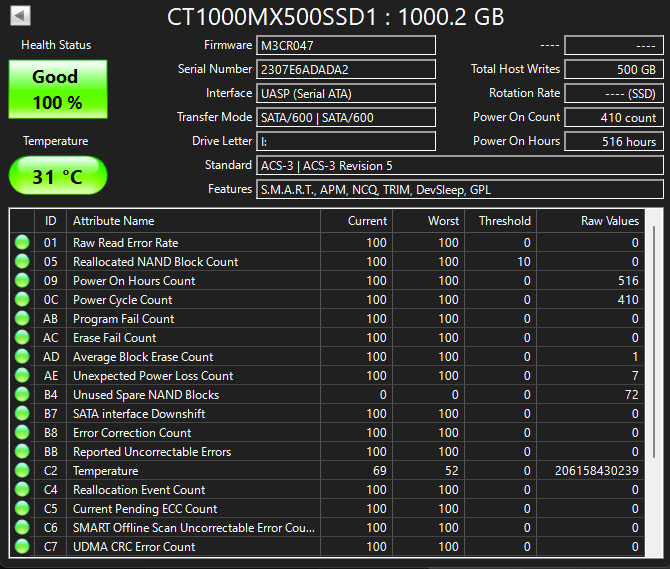The width and height of the screenshot is (670, 569).
Task: Click the Temperature label above 31 °C
Action: click(56, 141)
